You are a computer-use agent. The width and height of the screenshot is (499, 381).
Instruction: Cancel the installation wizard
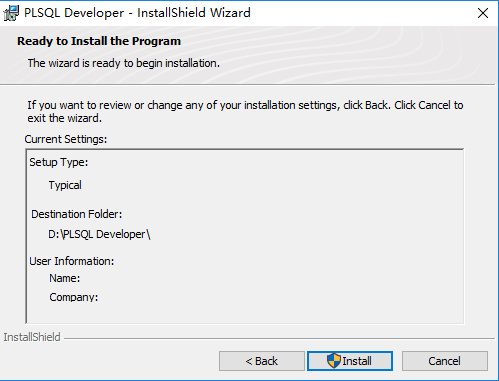click(445, 361)
